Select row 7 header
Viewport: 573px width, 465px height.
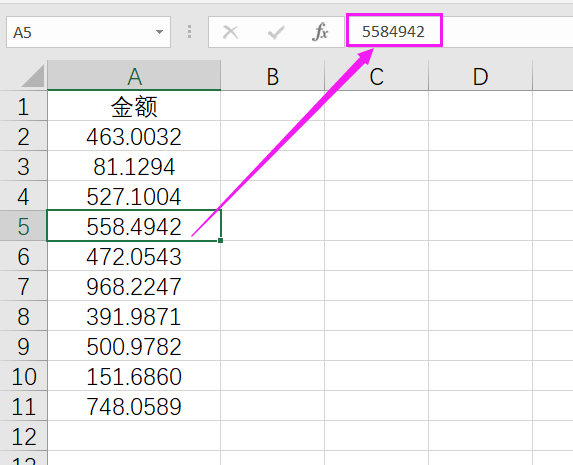(23, 286)
